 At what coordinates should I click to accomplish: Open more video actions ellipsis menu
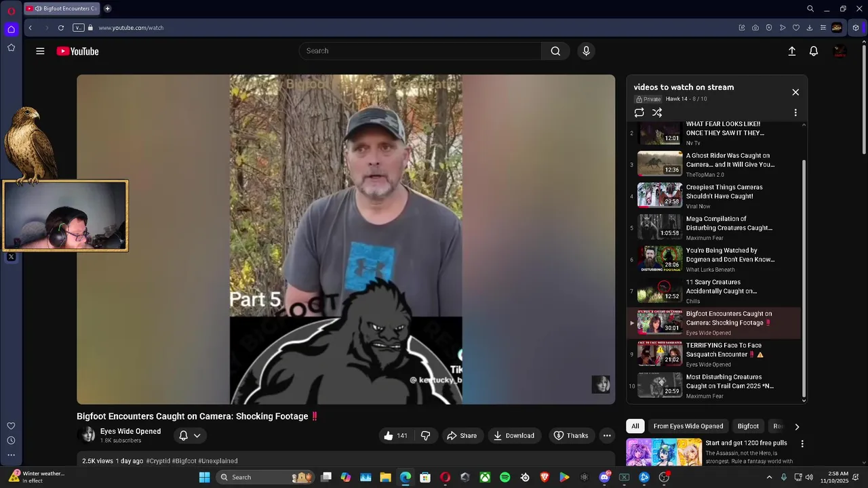607,436
